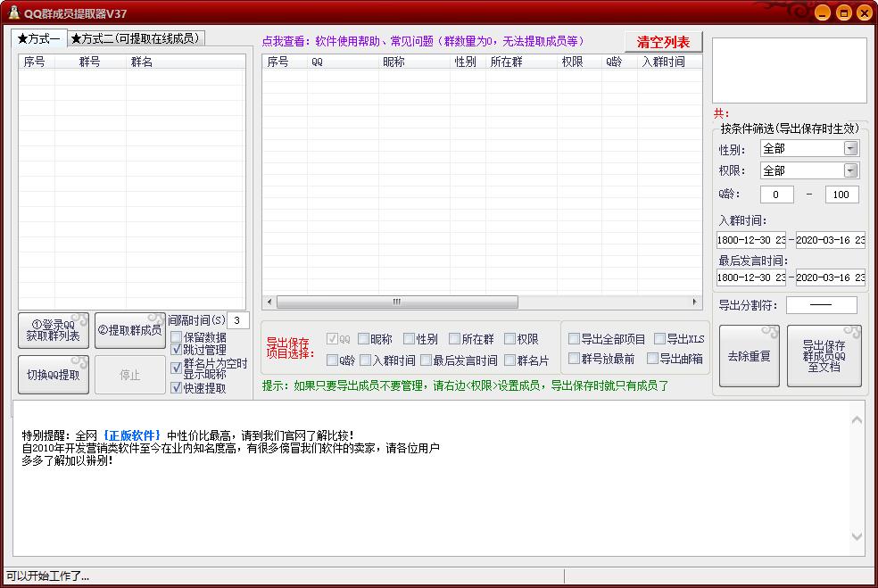Maximize the QQ群成员提取器 window
The width and height of the screenshot is (878, 588).
(844, 12)
